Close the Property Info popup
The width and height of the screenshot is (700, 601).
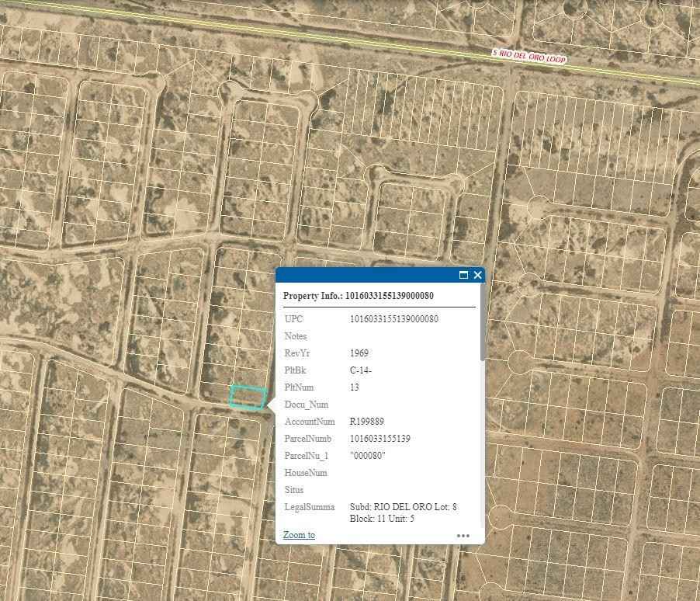[478, 275]
